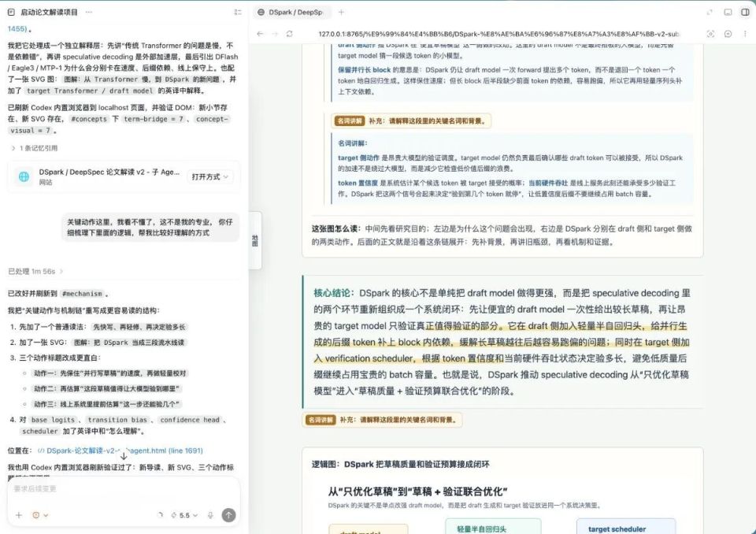The image size is (756, 534).
Task: Open the orange warning mode dropdown in the composer
Action: click(x=40, y=515)
